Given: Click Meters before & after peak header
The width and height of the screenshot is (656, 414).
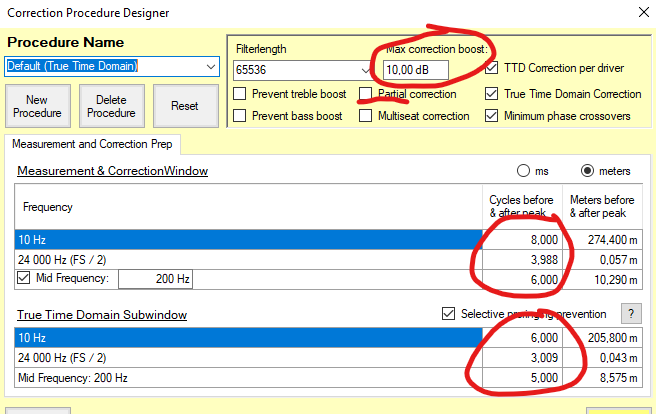Looking at the screenshot, I should [x=602, y=207].
